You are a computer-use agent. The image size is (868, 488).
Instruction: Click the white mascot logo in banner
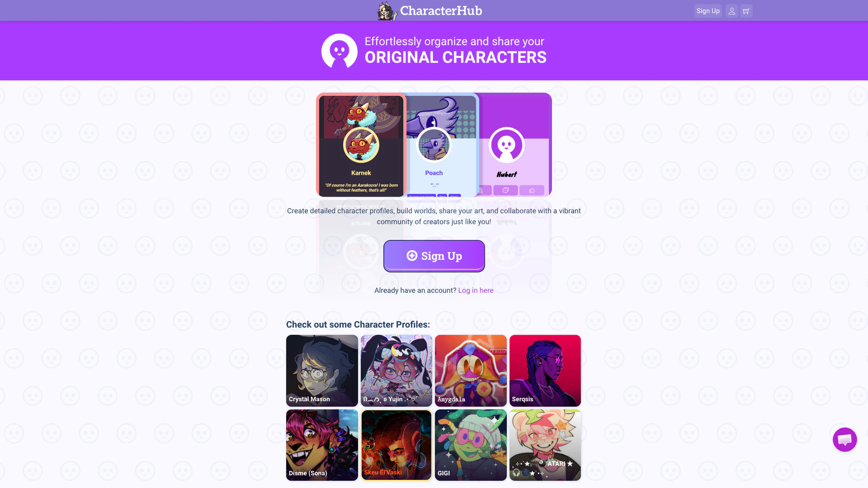tap(339, 51)
